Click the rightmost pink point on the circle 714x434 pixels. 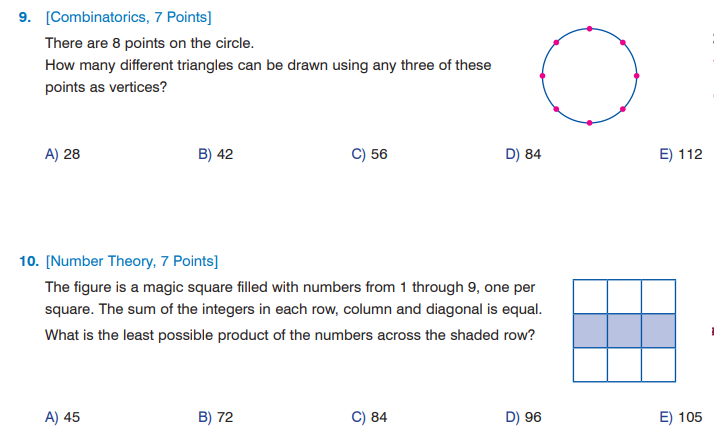pyautogui.click(x=637, y=75)
